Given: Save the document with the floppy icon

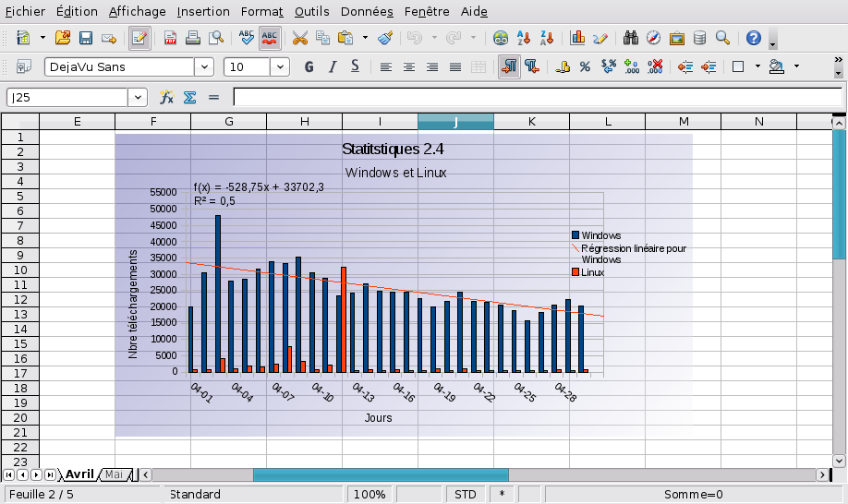Looking at the screenshot, I should (x=86, y=38).
